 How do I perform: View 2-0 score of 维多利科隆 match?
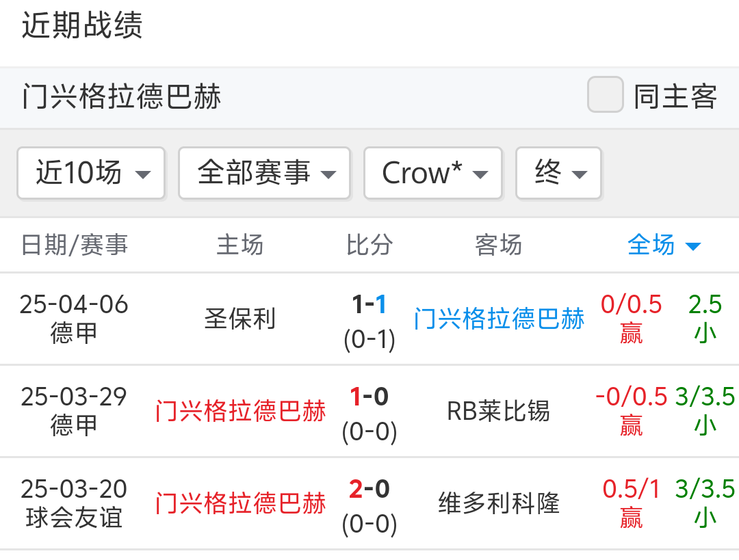[369, 490]
